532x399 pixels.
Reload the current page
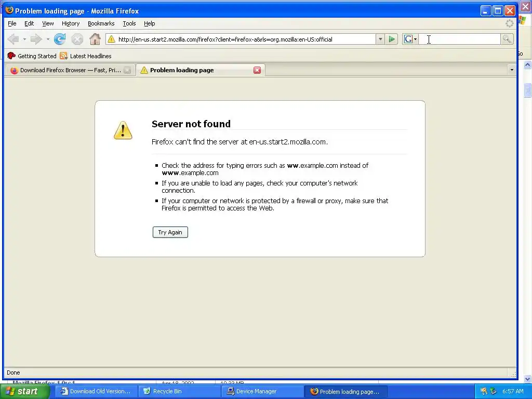[60, 39]
